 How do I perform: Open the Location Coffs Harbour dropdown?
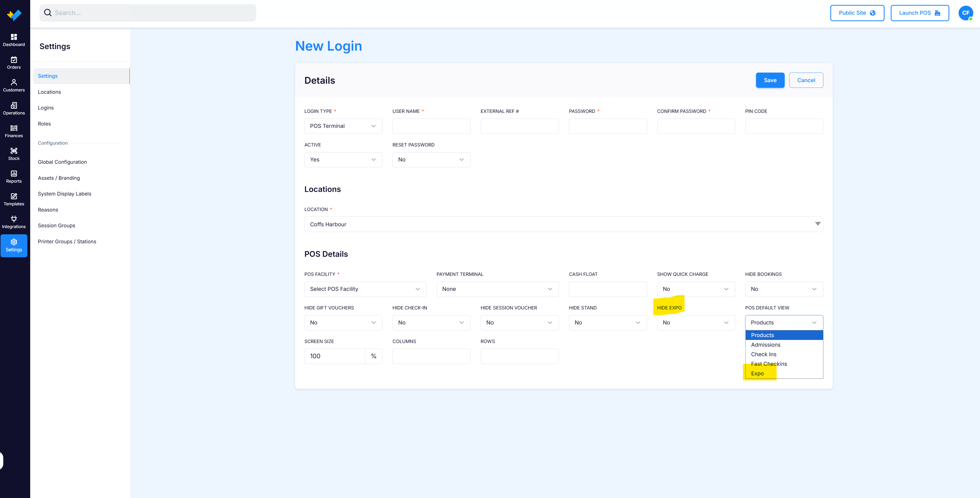(564, 224)
